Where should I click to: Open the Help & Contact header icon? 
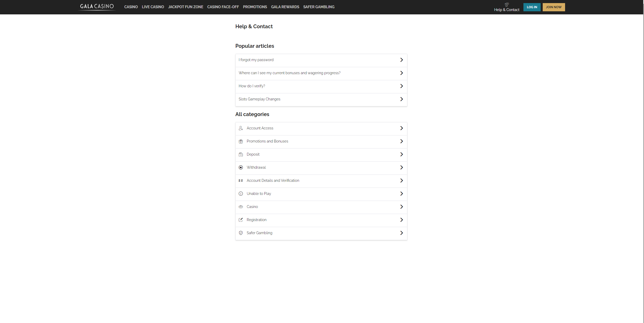pos(506,4)
